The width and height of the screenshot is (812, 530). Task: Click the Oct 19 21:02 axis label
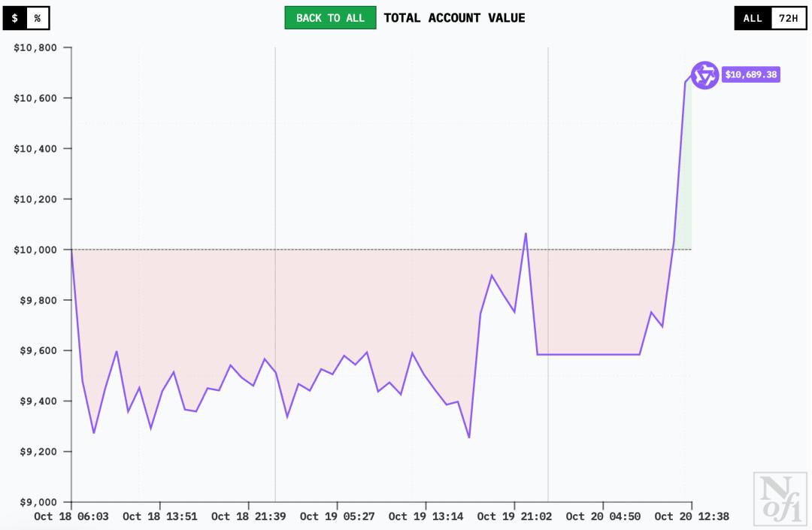pos(514,516)
